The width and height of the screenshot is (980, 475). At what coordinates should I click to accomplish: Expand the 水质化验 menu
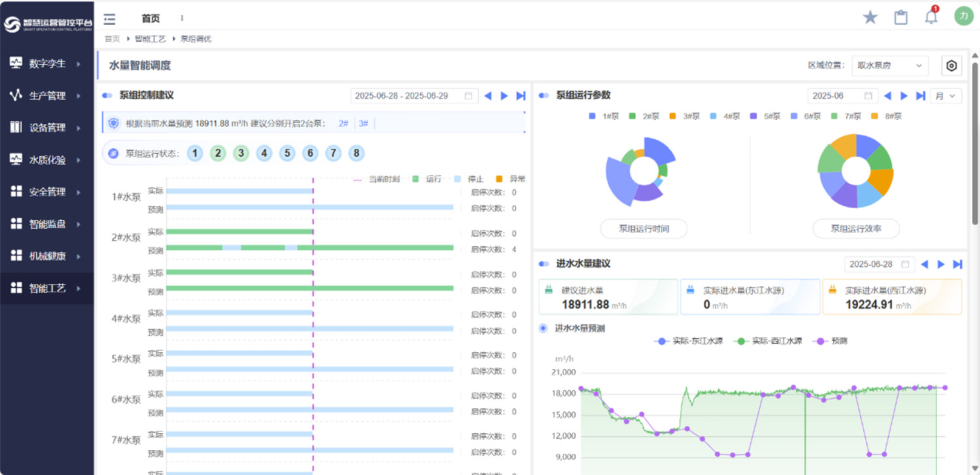[78, 160]
